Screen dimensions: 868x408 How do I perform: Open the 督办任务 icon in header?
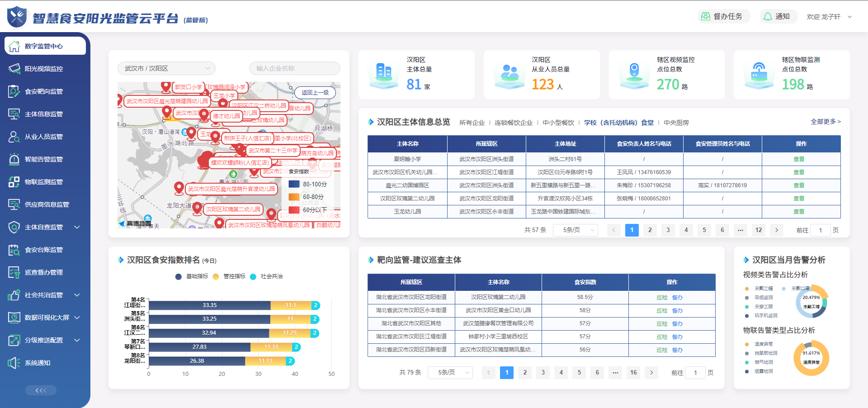click(x=705, y=17)
